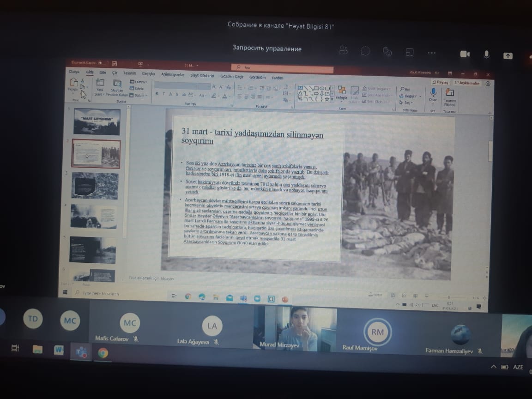Show the Teams participants panel
The width and height of the screenshot is (532, 399).
tap(344, 50)
